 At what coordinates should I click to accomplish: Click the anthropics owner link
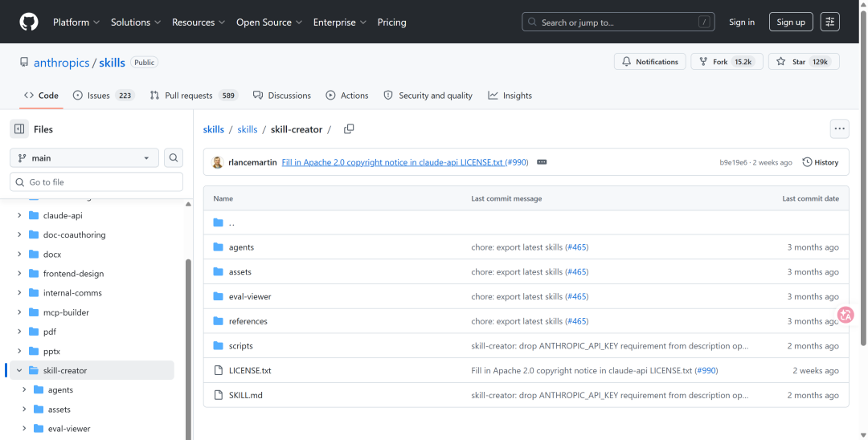tap(61, 63)
